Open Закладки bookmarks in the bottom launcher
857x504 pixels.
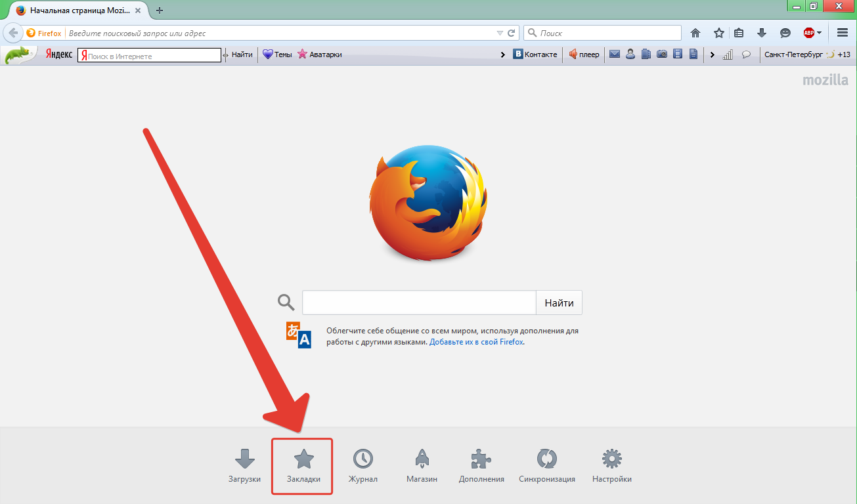pos(303,466)
